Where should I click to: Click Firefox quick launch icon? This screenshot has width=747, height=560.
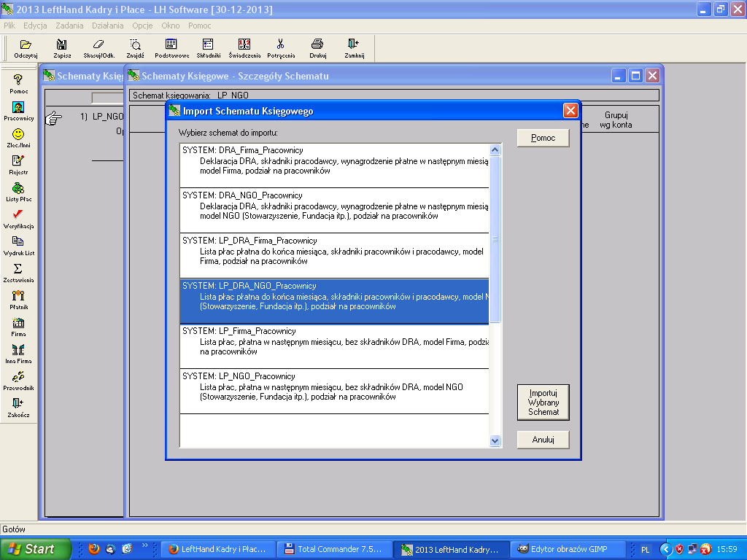pyautogui.click(x=94, y=549)
